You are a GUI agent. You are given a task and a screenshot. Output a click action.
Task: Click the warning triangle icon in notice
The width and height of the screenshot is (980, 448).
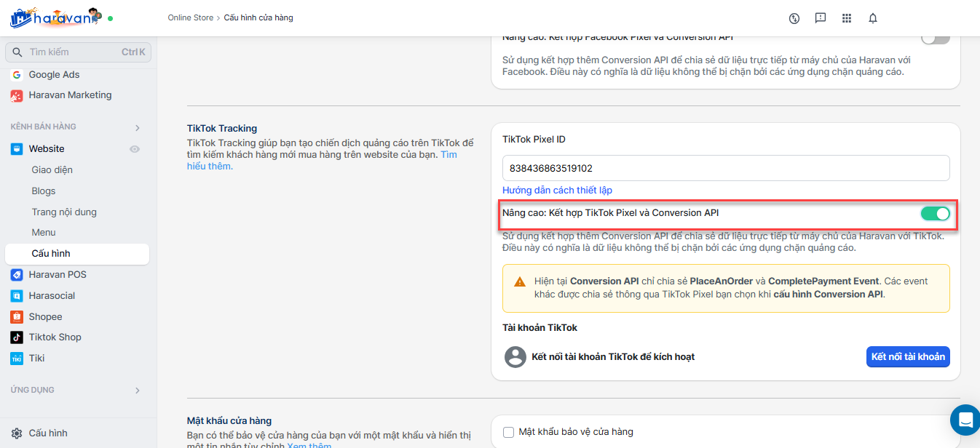point(520,281)
